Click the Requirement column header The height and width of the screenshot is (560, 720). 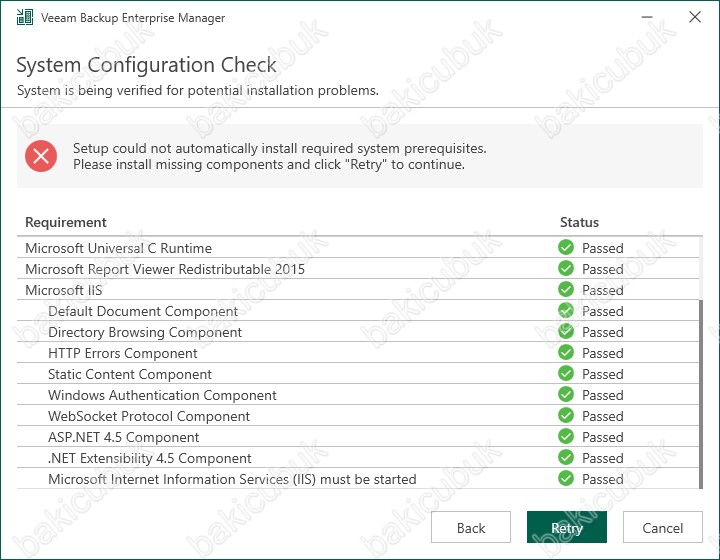coord(66,222)
